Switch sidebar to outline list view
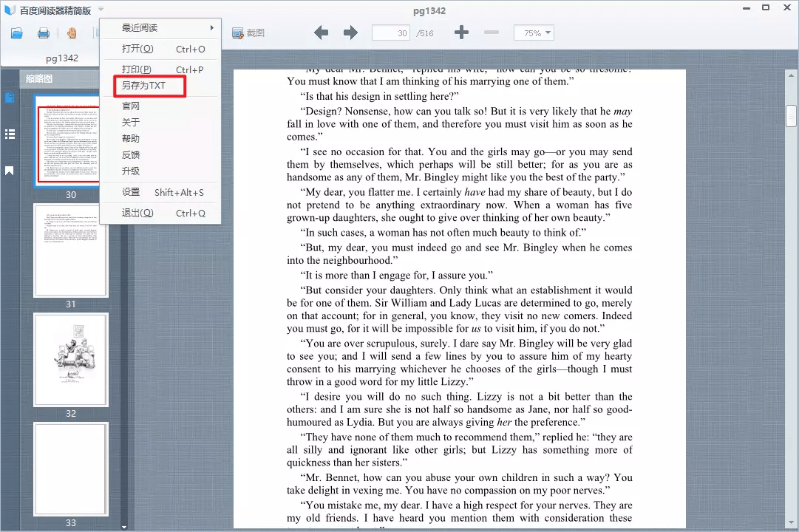Screen dimensions: 799x532 pos(10,134)
